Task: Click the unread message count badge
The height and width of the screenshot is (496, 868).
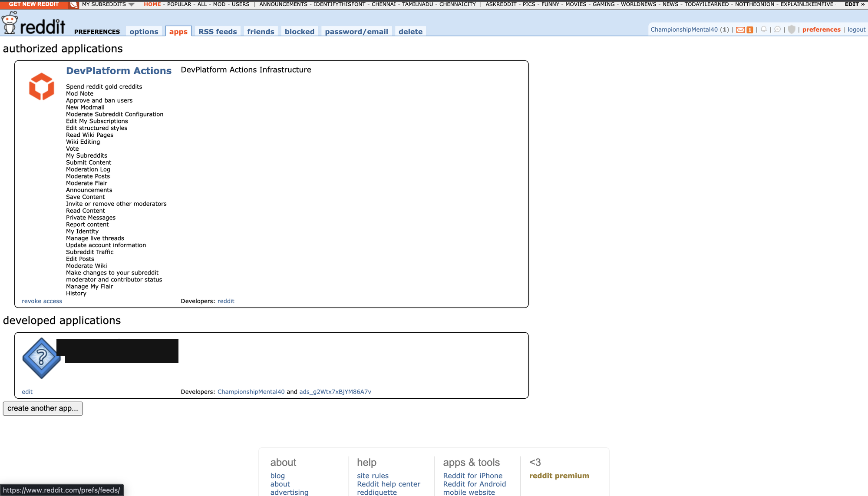Action: click(x=750, y=30)
